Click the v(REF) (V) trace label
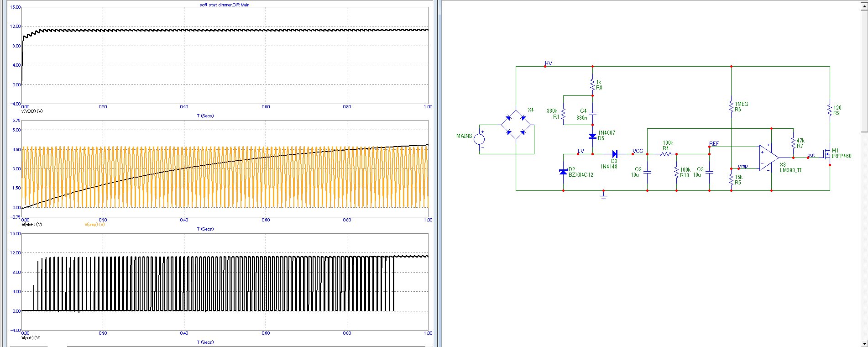Screen dimensions: 868x347 (32, 225)
